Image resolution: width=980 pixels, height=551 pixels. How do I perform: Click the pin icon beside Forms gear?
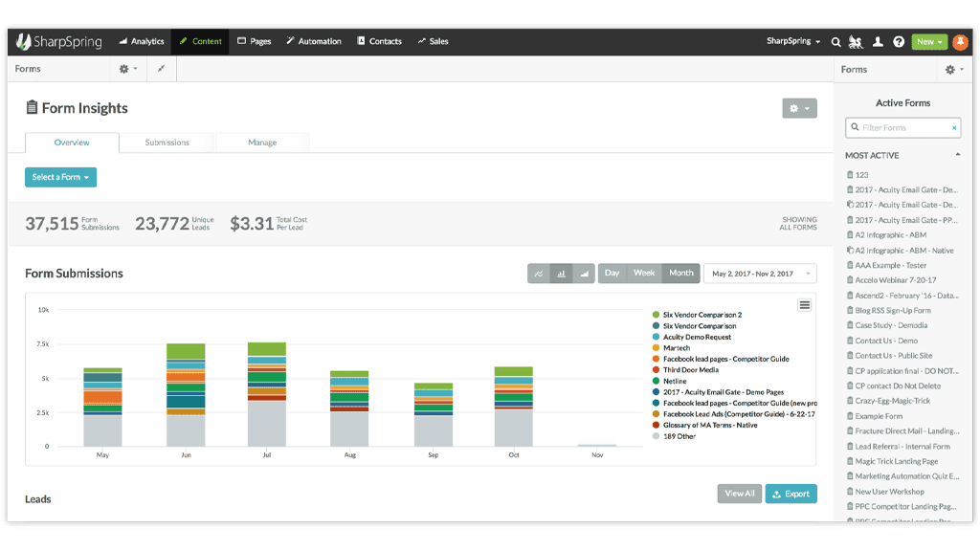[x=161, y=69]
